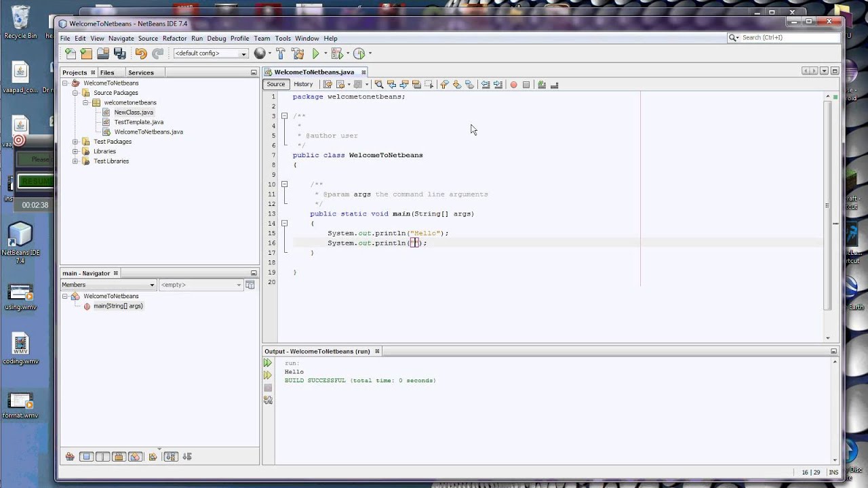Image resolution: width=868 pixels, height=488 pixels.
Task: Open the Debug menu
Action: 216,39
